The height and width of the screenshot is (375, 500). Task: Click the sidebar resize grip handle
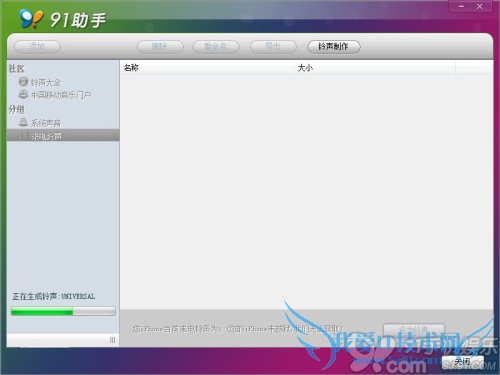[x=112, y=340]
